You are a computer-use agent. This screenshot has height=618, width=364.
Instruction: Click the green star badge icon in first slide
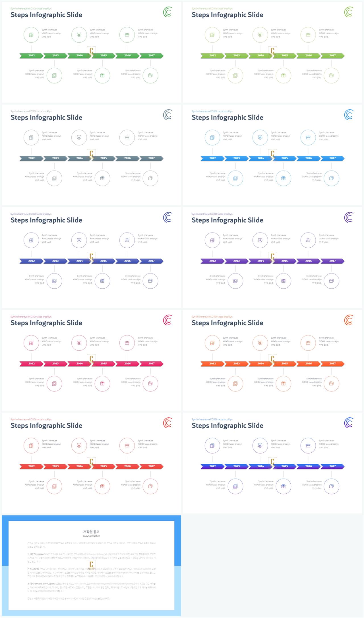(79, 35)
